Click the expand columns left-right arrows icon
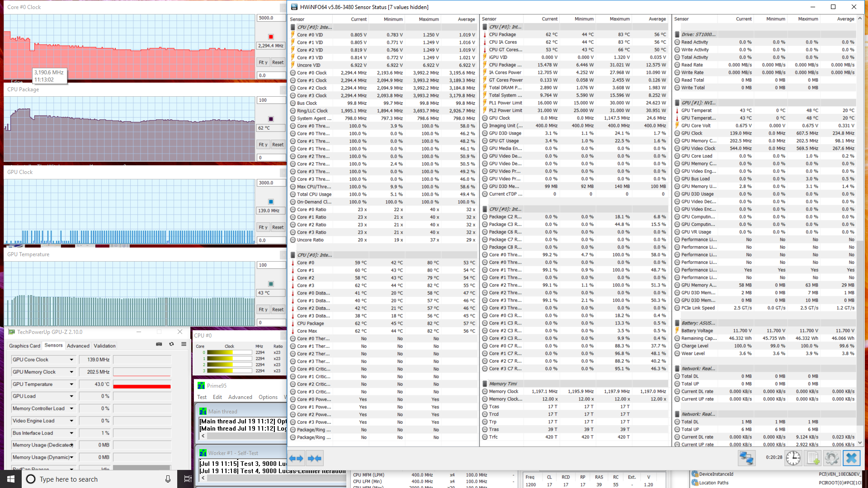868x488 pixels. pos(296,458)
